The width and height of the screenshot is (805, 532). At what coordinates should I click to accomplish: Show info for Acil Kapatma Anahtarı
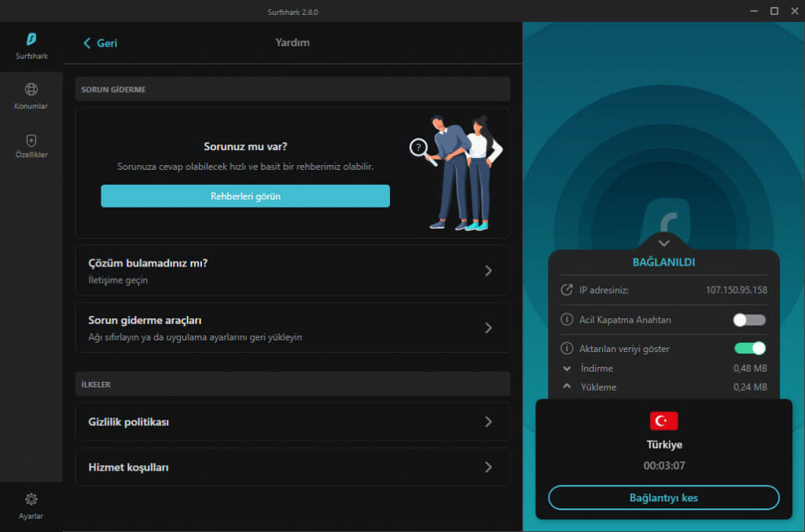click(x=566, y=320)
